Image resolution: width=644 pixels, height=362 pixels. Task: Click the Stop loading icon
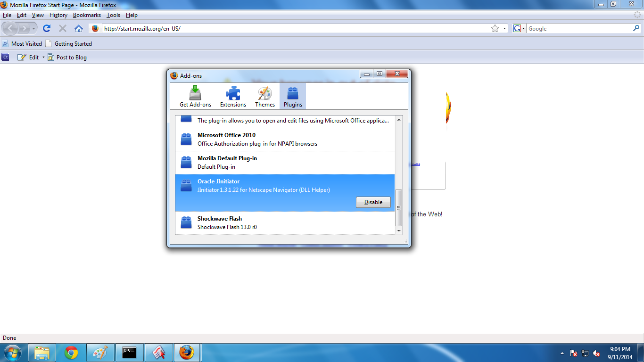coord(62,28)
